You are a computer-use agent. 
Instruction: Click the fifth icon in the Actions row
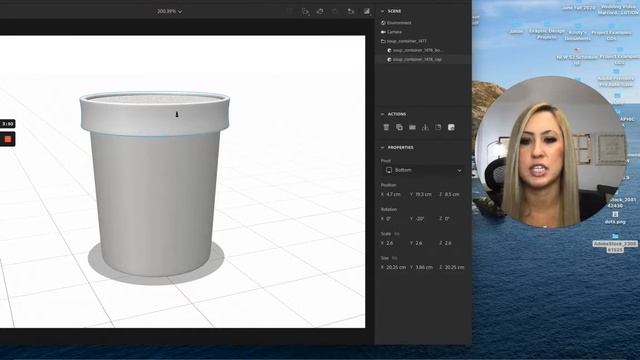438,127
